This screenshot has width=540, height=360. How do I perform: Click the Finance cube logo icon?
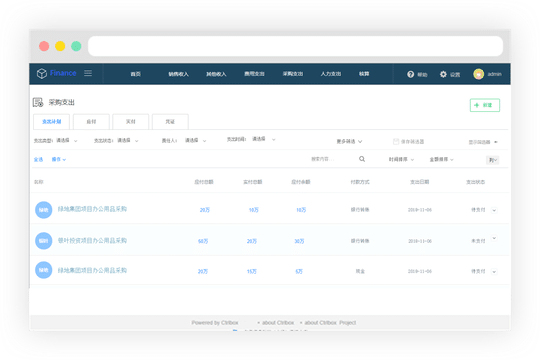pyautogui.click(x=42, y=73)
